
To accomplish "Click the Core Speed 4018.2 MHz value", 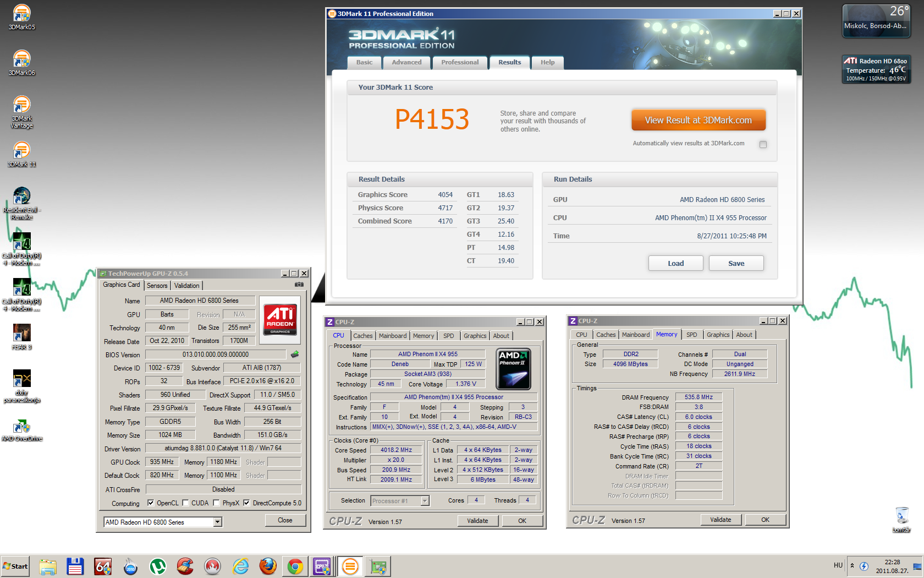I will [396, 450].
